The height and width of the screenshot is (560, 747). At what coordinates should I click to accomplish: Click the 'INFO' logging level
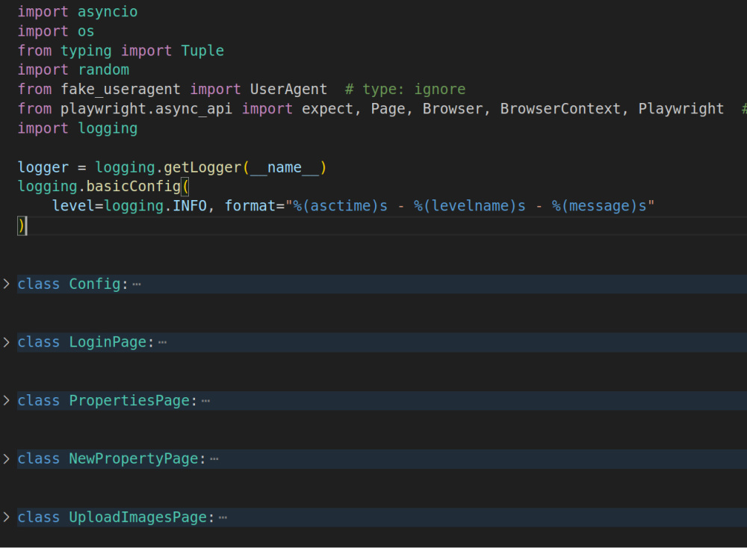coord(190,206)
